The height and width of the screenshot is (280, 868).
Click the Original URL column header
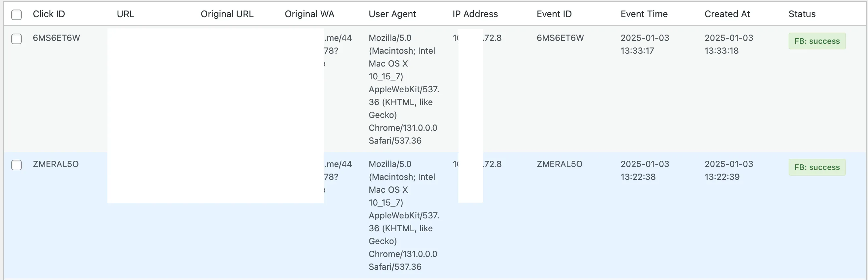(227, 14)
